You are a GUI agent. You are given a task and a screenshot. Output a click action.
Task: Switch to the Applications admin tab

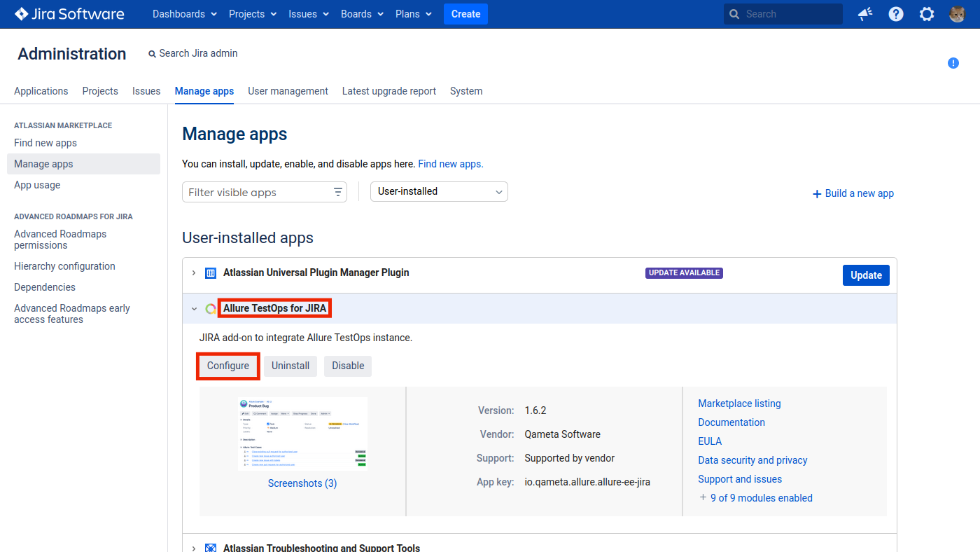tap(41, 91)
